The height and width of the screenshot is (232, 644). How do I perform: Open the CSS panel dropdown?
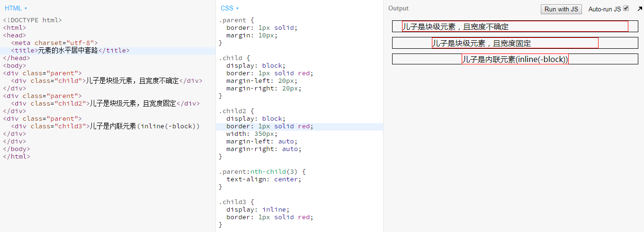click(x=230, y=8)
